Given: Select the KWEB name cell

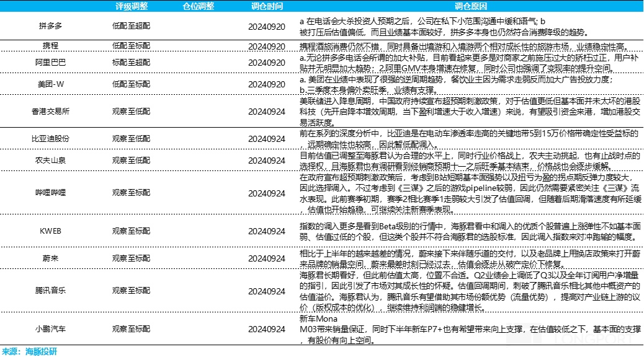Looking at the screenshot, I should click(x=50, y=231).
